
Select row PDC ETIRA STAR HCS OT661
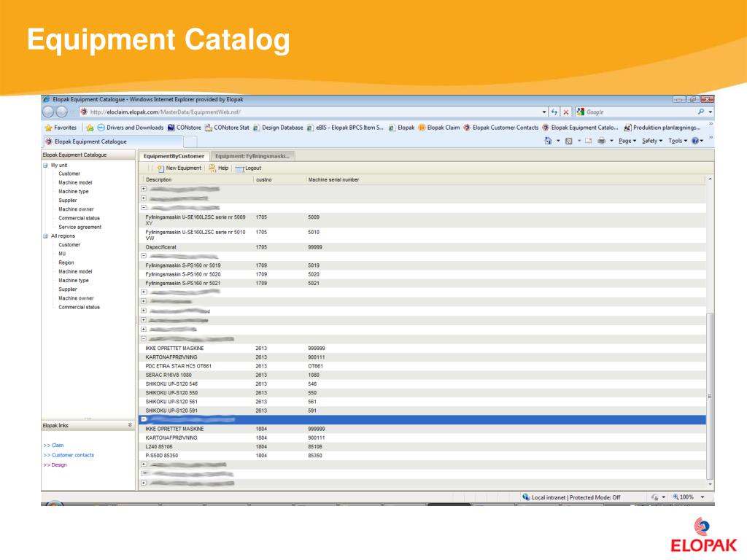click(x=422, y=366)
